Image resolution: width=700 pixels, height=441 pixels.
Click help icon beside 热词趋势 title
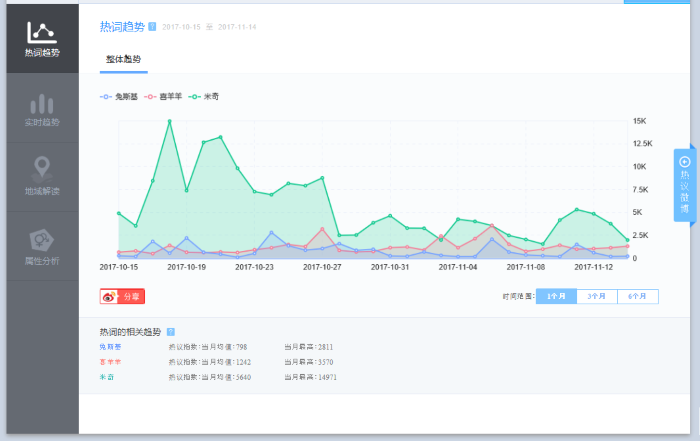point(152,26)
